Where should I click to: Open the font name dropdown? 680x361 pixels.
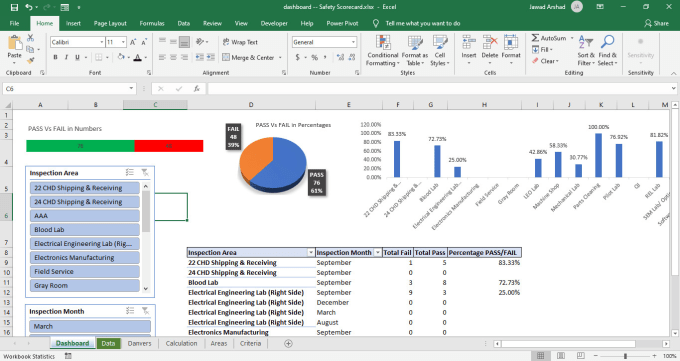[102, 42]
